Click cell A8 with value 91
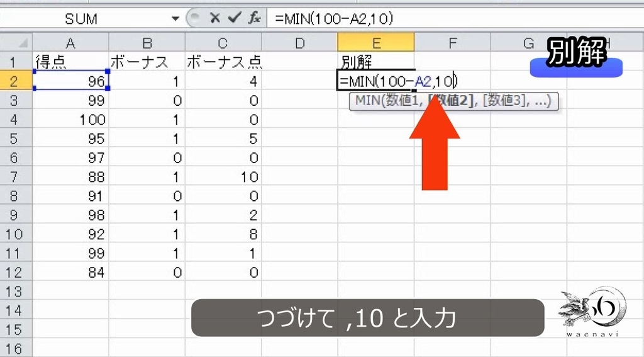This screenshot has height=357, width=644. coord(70,196)
